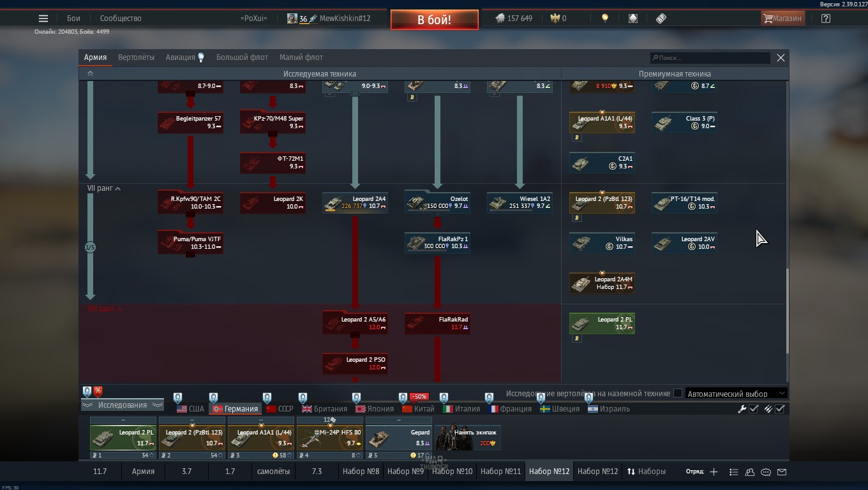
Task: Click bonus badge above Швеция flag
Action: [x=541, y=398]
